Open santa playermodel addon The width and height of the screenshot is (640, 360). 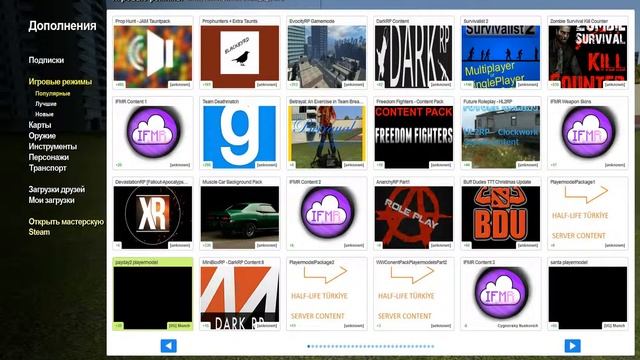(588, 294)
